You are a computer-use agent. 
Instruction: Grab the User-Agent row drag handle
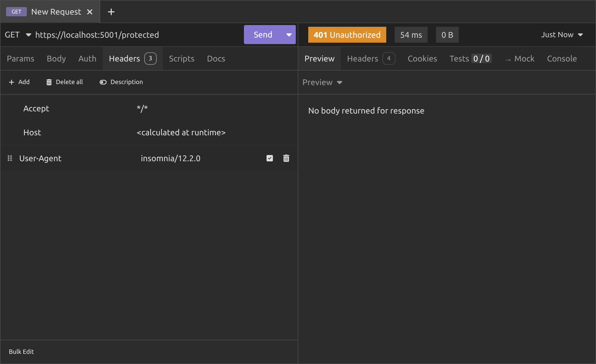tap(10, 158)
